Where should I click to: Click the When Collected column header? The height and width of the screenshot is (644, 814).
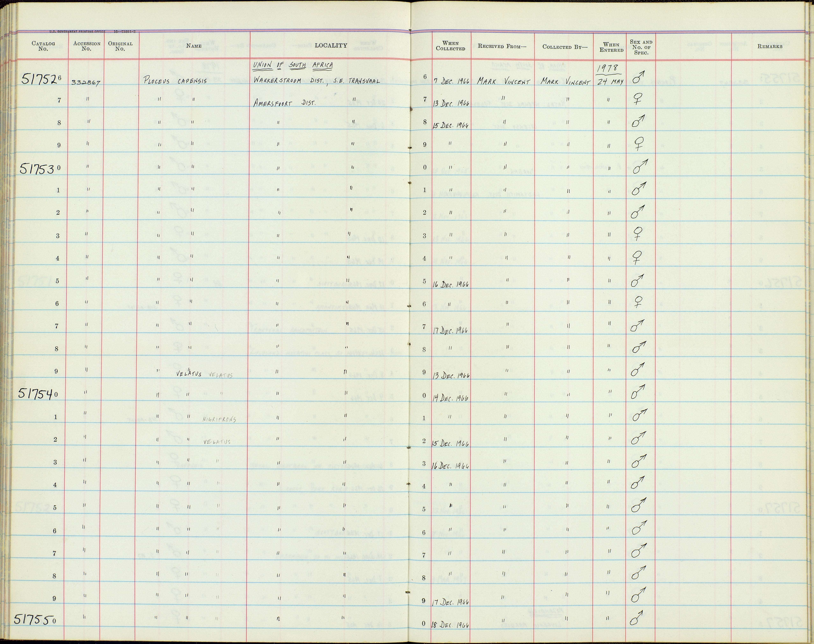point(450,46)
